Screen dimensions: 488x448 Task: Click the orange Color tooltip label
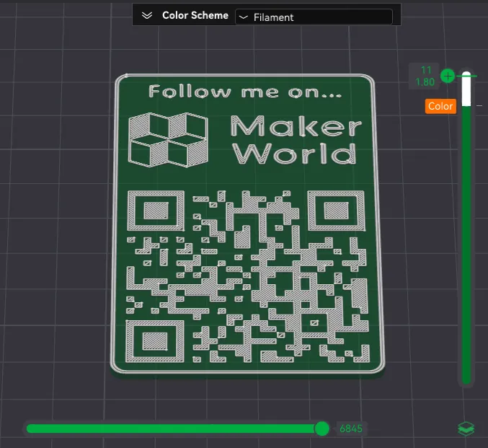(x=440, y=106)
